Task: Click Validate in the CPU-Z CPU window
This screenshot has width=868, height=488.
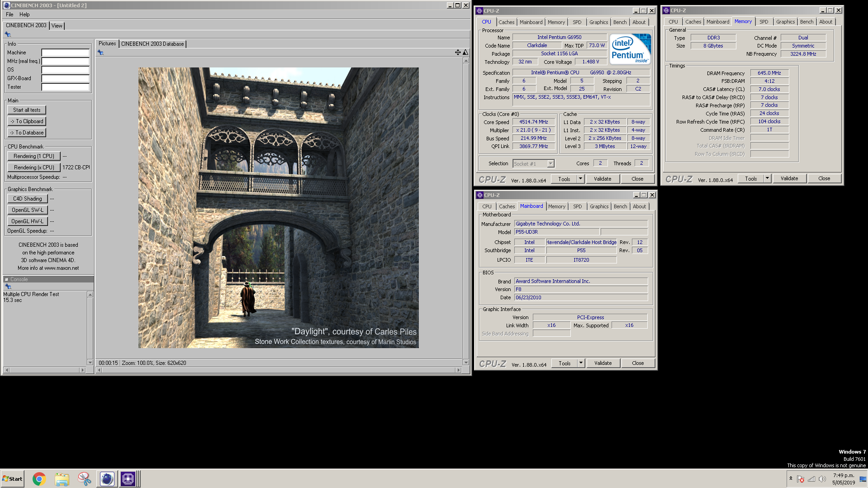Action: (x=602, y=179)
